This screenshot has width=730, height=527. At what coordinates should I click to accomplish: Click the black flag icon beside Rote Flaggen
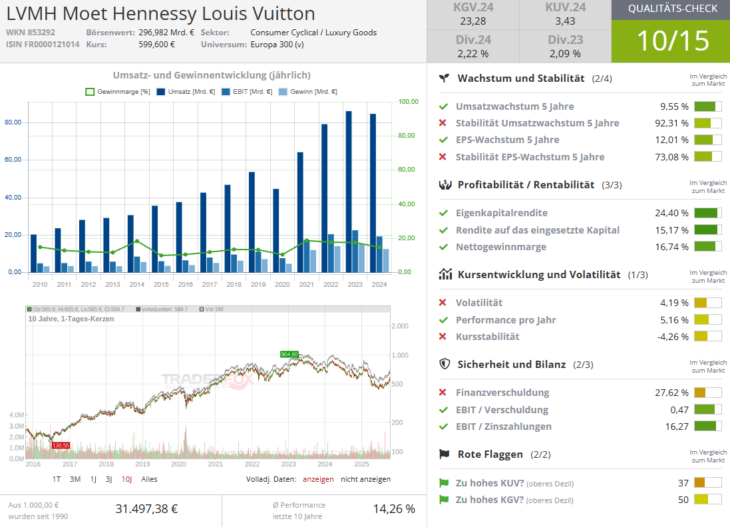click(443, 454)
